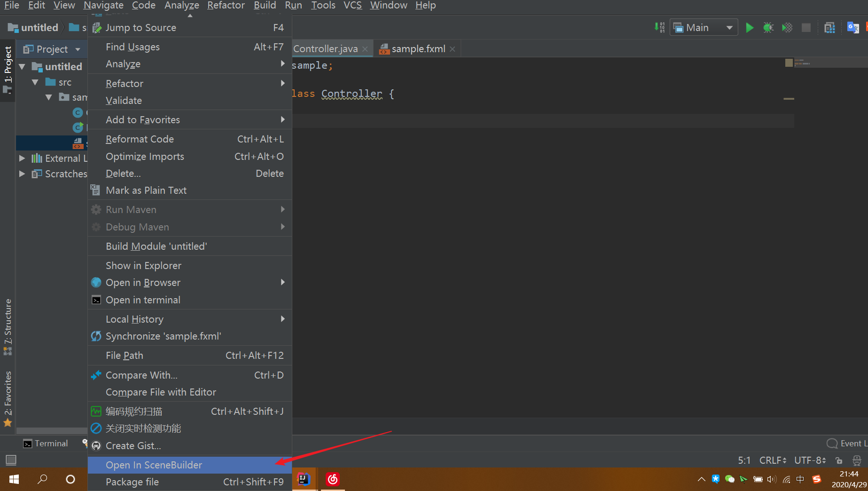Choose Build Module 'untitled' entry

pos(190,246)
